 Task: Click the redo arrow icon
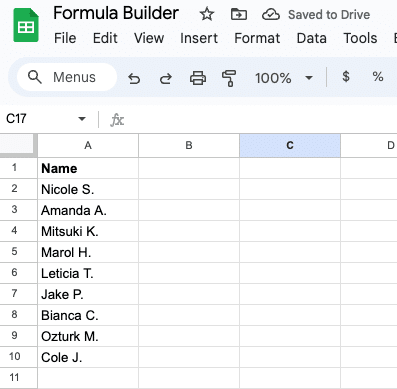pyautogui.click(x=166, y=78)
